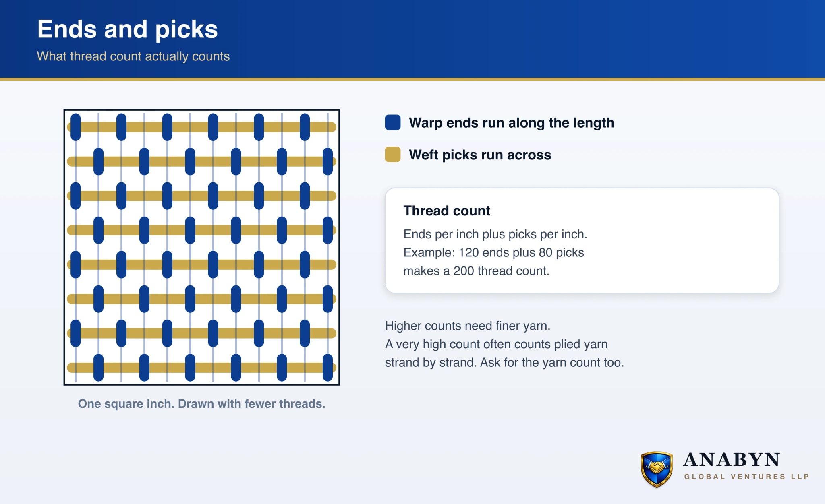The image size is (825, 504).
Task: Click the weave diagram's bottom-right blue warp segment
Action: [x=328, y=368]
